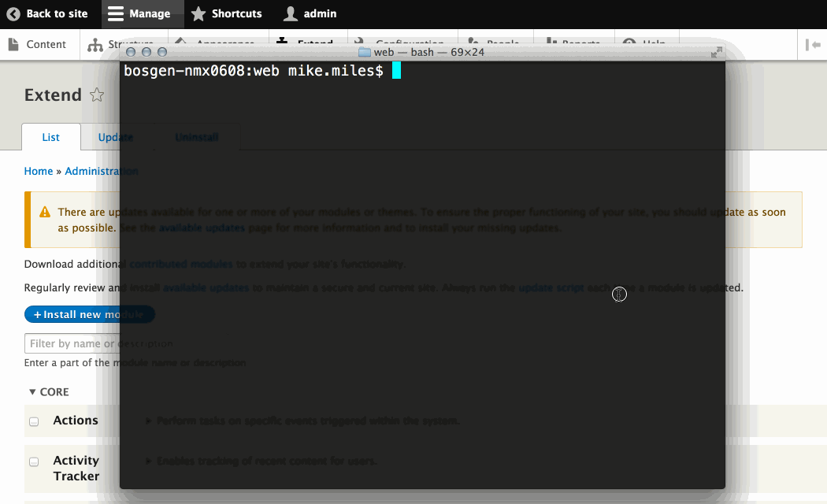Click the warning triangle icon
Screen dimensions: 827x504
45,212
